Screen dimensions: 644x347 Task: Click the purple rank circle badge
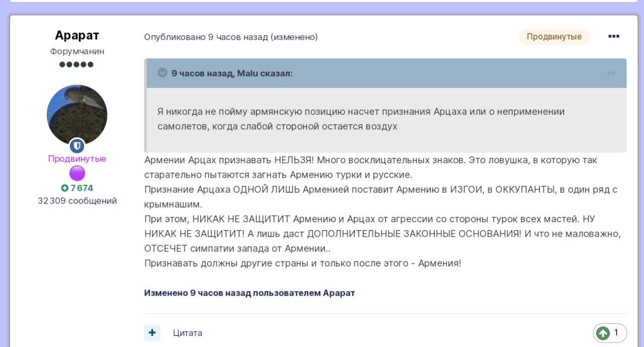tap(77, 174)
